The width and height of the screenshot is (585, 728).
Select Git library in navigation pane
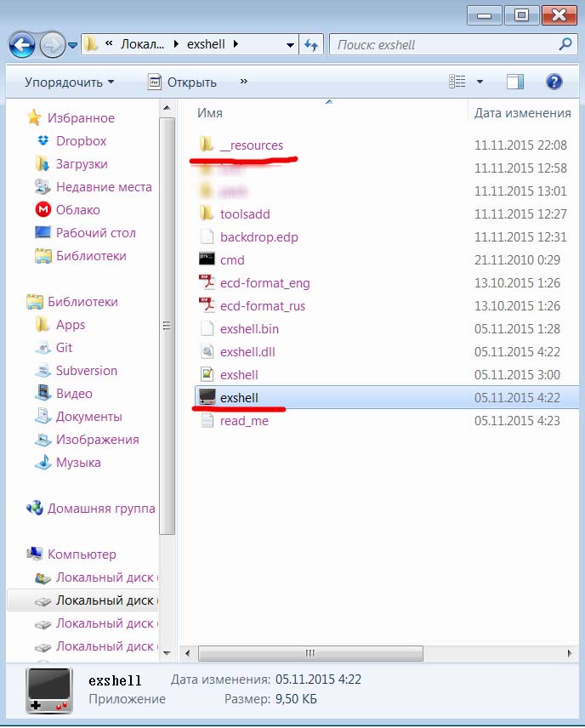point(65,348)
